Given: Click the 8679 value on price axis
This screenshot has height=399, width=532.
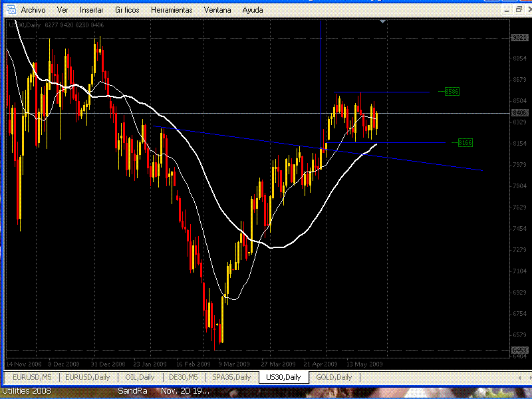Looking at the screenshot, I should [x=519, y=80].
